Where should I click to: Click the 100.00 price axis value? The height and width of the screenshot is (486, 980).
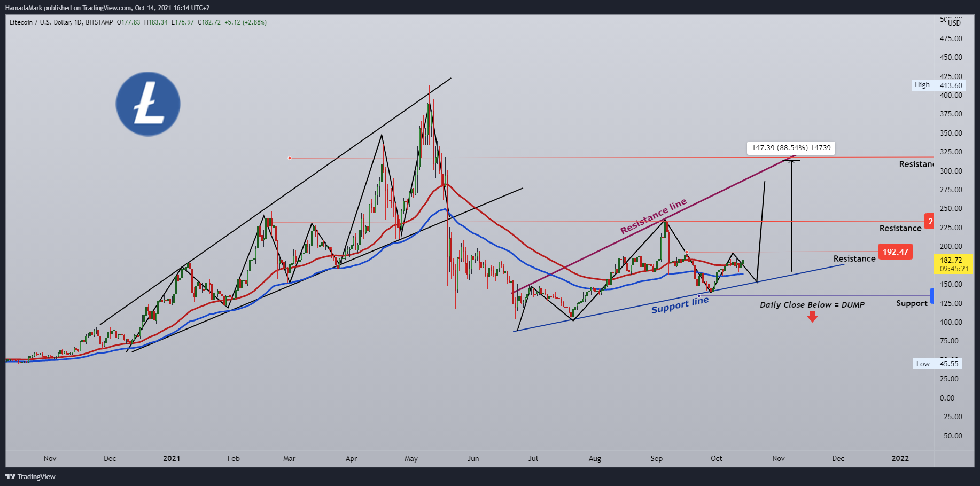(951, 322)
